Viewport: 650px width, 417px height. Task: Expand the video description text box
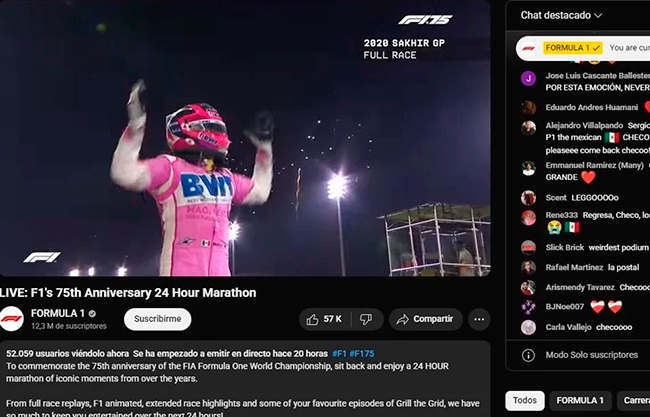coord(245,379)
